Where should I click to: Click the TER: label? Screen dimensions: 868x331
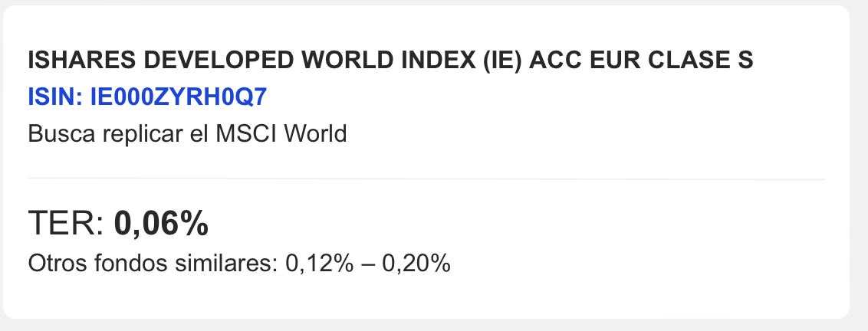pos(67,224)
